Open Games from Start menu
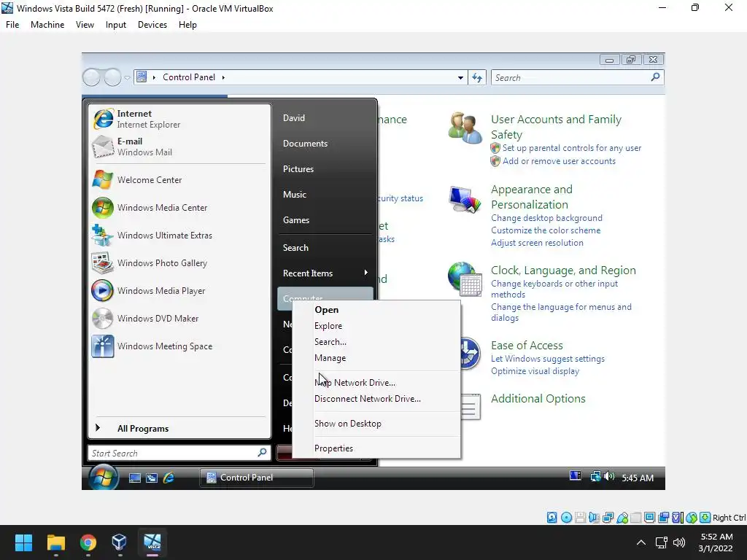This screenshot has height=560, width=747. [x=325, y=220]
